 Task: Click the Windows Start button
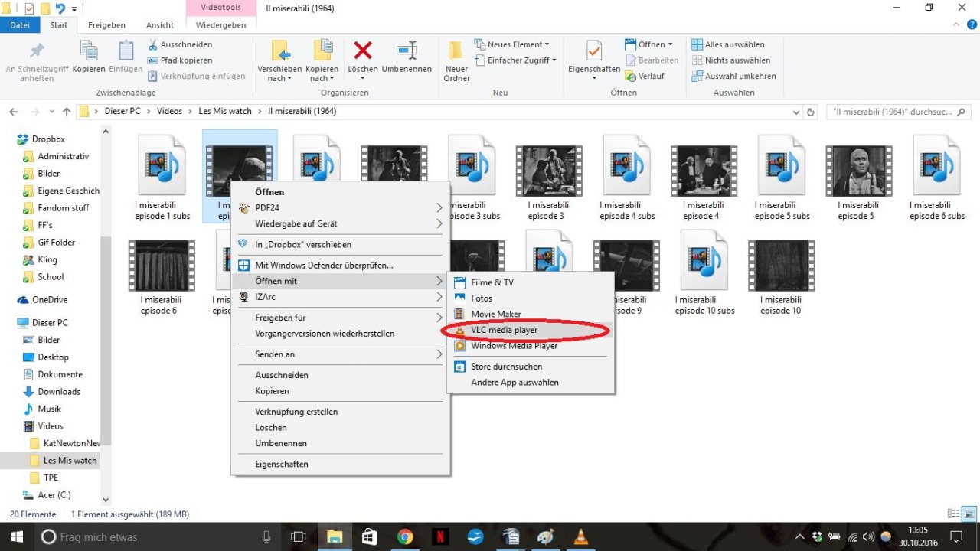point(17,536)
